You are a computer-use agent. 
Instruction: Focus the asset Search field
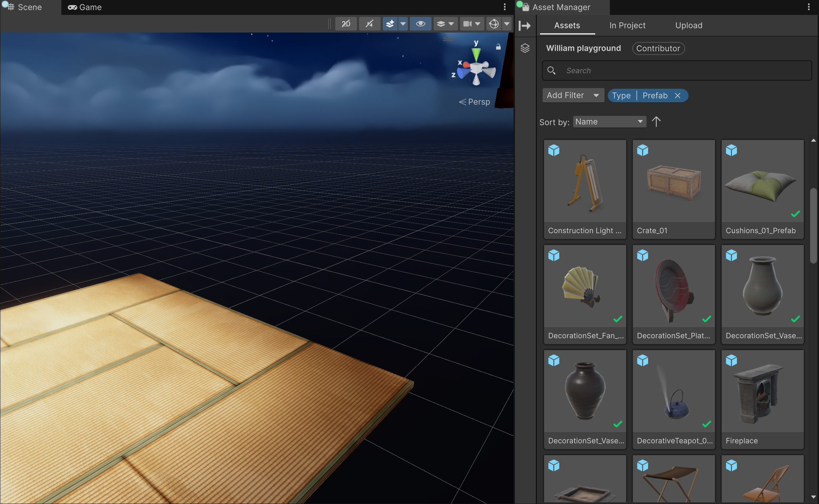pyautogui.click(x=677, y=70)
